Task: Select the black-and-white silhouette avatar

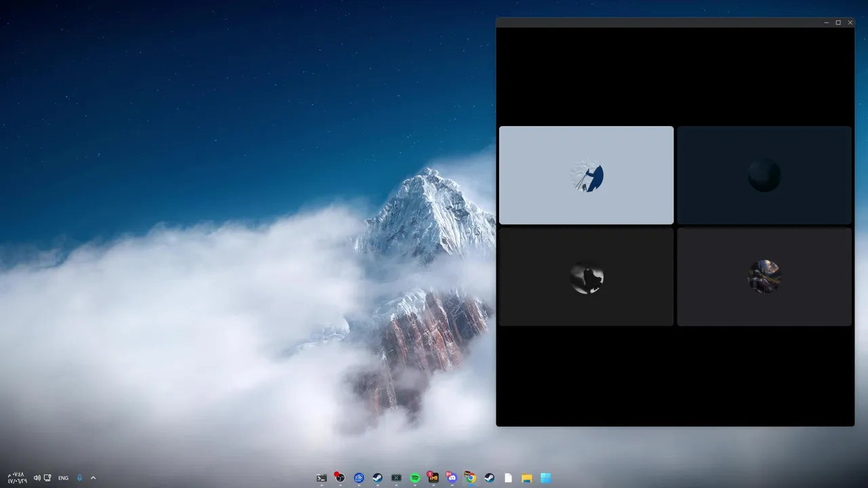Action: click(x=587, y=278)
